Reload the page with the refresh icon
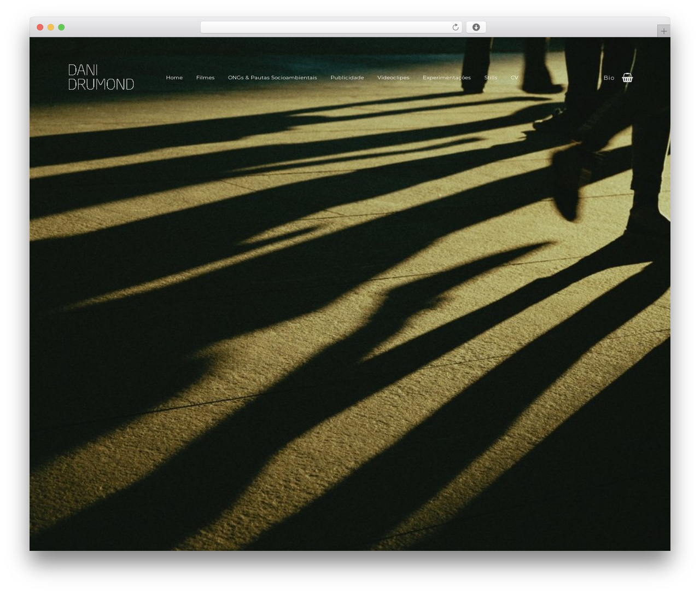 pos(455,27)
